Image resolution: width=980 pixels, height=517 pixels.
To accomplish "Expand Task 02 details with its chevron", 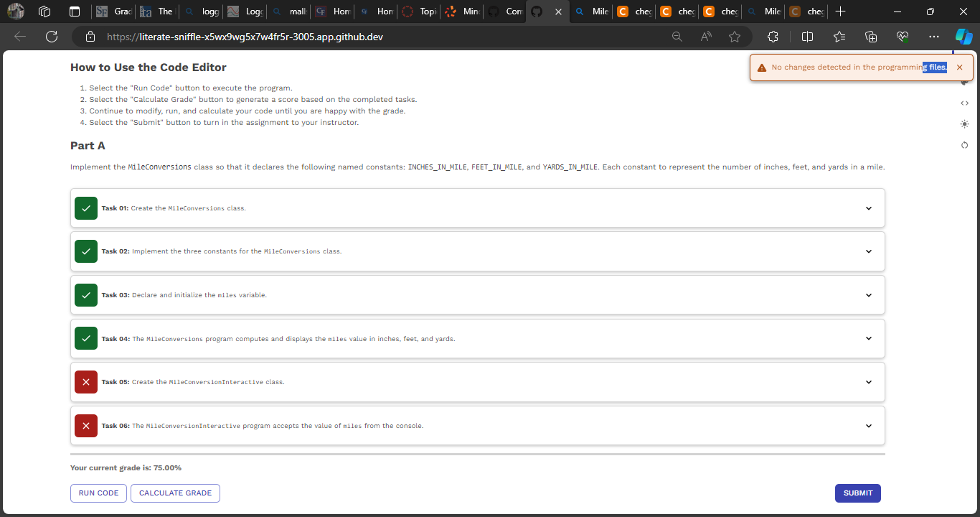I will tap(868, 251).
